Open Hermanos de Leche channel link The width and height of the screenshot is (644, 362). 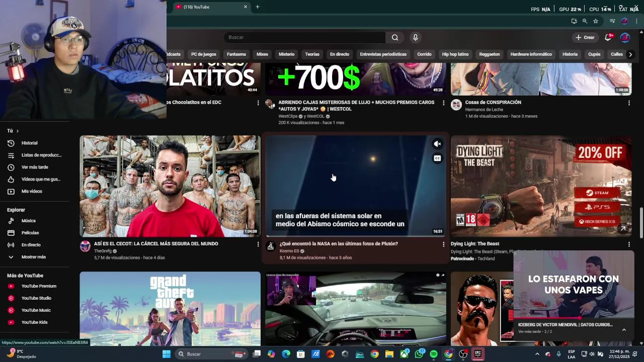click(x=484, y=110)
